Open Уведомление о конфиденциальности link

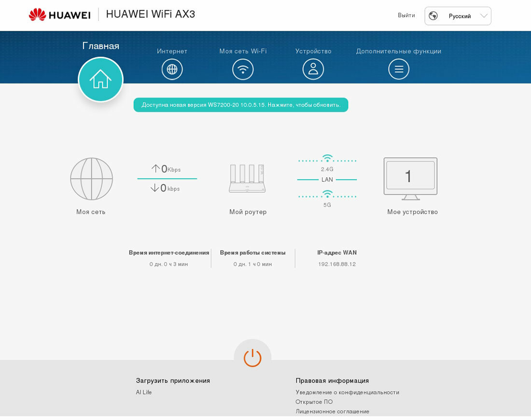click(x=347, y=392)
